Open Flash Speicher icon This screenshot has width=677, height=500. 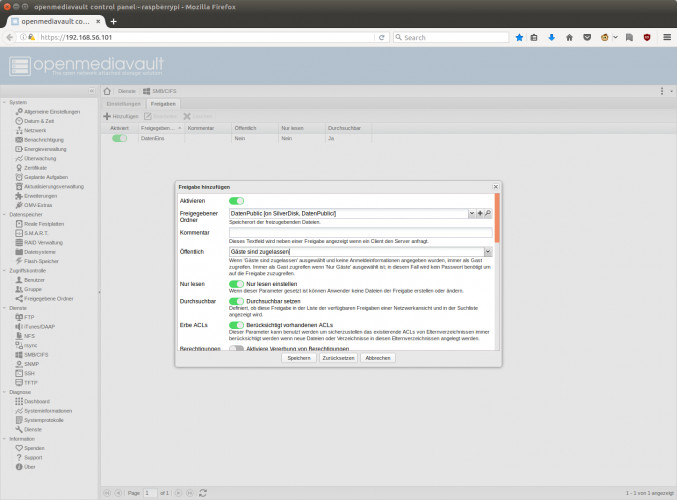[19, 261]
